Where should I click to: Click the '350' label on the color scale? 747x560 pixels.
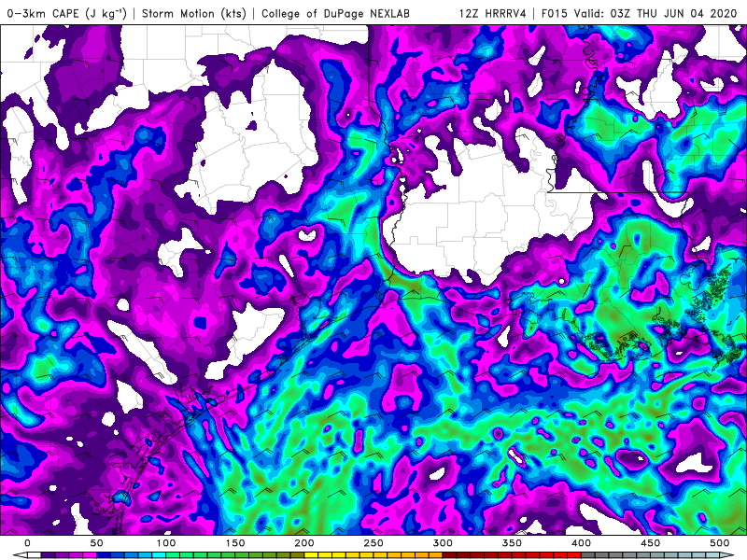[x=512, y=543]
